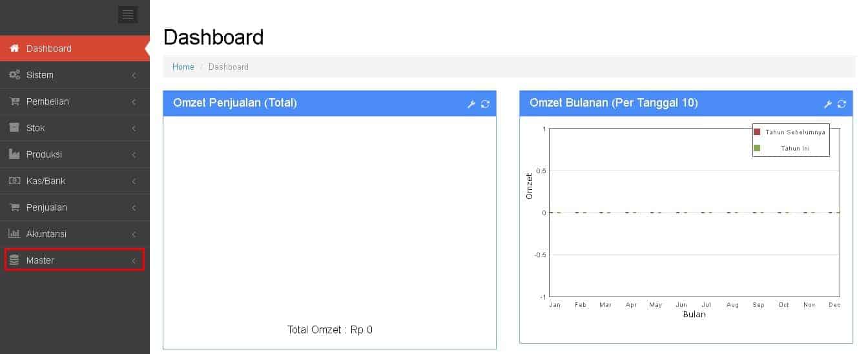
Task: Click the Stok box icon
Action: point(14,128)
